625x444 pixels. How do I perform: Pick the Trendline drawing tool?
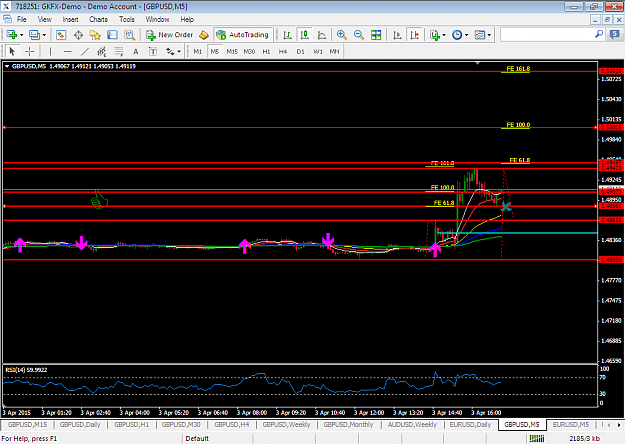click(x=85, y=51)
